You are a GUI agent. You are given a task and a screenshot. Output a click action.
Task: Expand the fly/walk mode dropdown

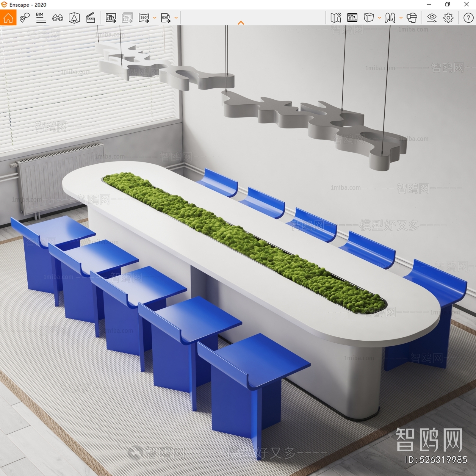pos(401,18)
